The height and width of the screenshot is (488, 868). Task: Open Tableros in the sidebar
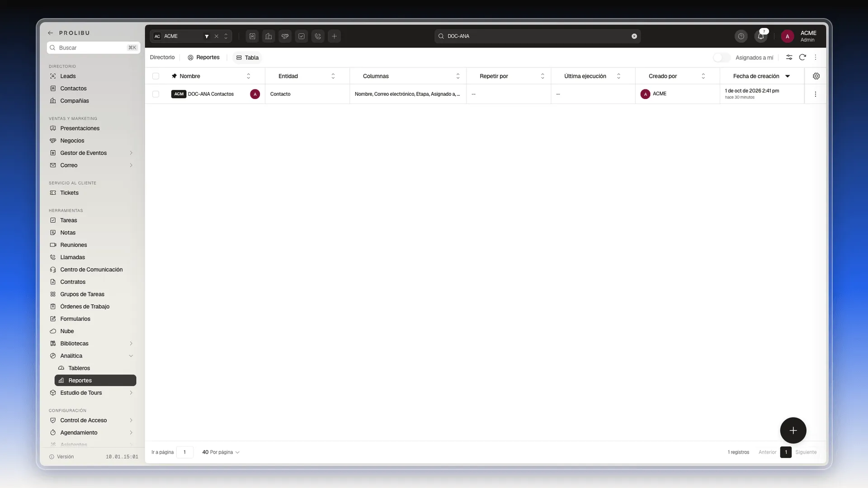coord(79,368)
